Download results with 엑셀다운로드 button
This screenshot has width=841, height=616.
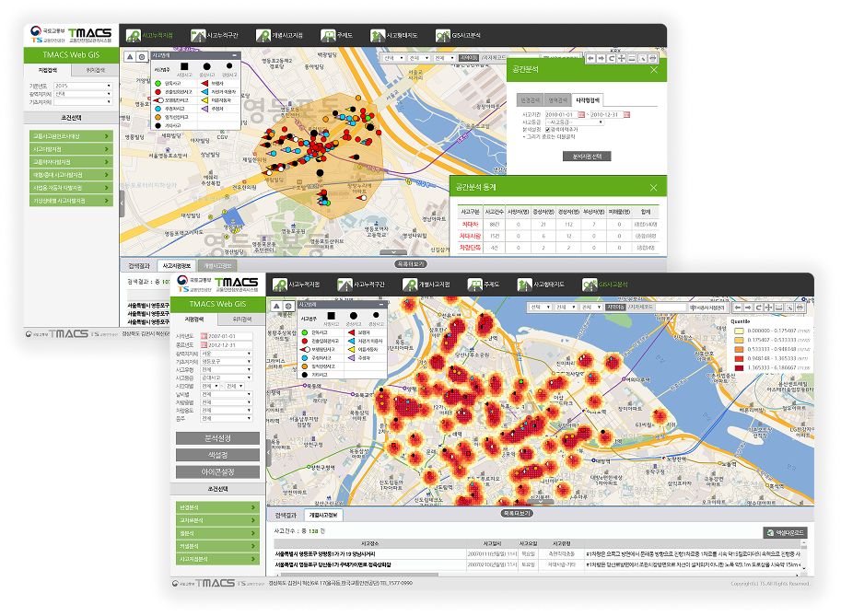785,532
